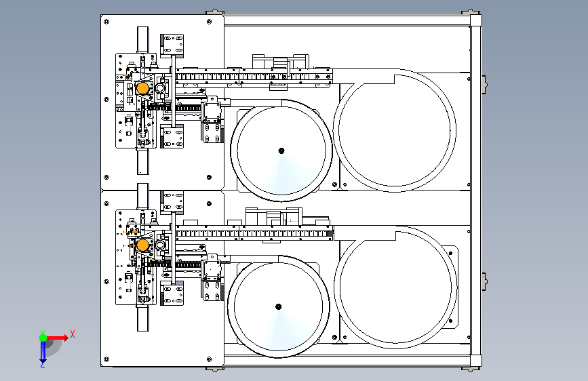Click the blue Z axis arrow of triad
The height and width of the screenshot is (381, 588).
pyautogui.click(x=43, y=353)
